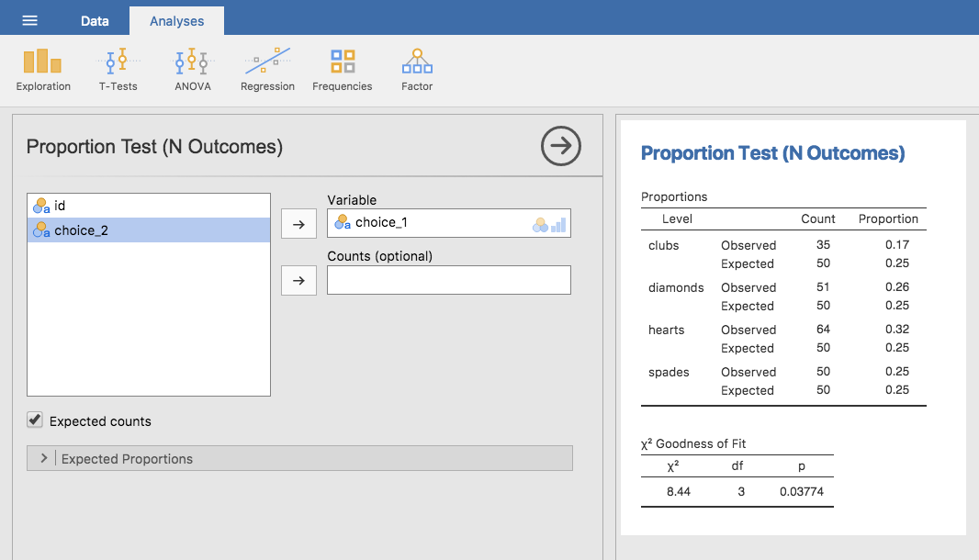Viewport: 979px width, 560px height.
Task: Click the Proportion Test results heading
Action: pos(773,153)
